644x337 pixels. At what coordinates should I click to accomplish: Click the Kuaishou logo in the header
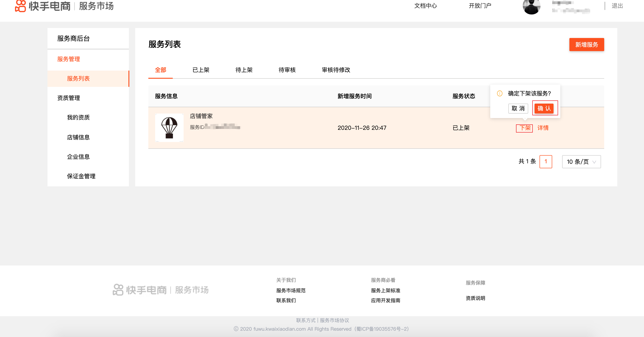43,6
